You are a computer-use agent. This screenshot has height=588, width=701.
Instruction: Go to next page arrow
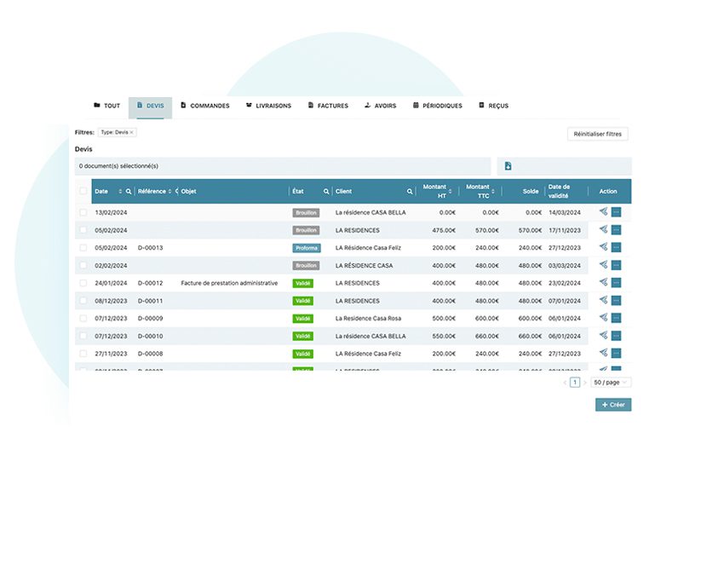pyautogui.click(x=585, y=383)
